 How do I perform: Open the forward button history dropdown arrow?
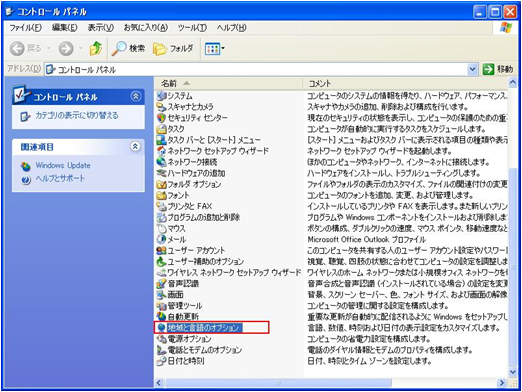coord(80,49)
